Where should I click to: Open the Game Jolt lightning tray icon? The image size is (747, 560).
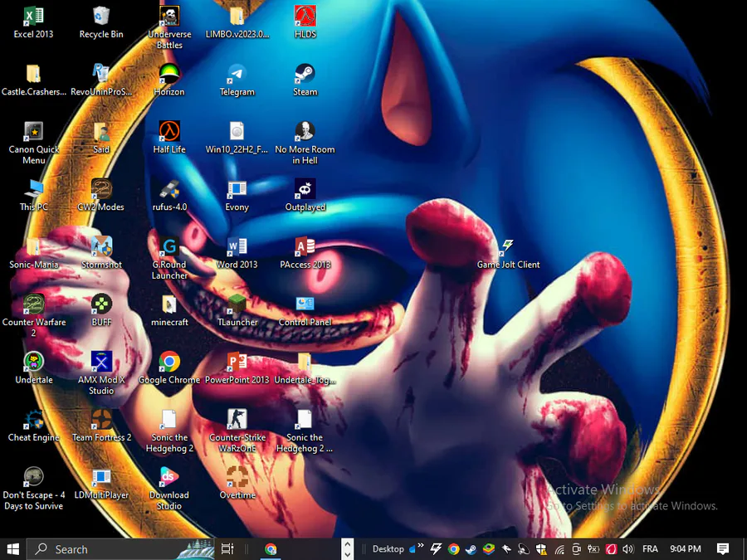click(x=436, y=549)
